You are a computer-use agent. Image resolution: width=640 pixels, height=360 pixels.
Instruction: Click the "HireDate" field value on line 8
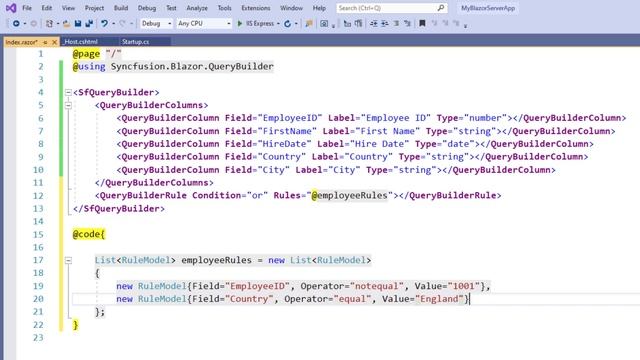(284, 144)
